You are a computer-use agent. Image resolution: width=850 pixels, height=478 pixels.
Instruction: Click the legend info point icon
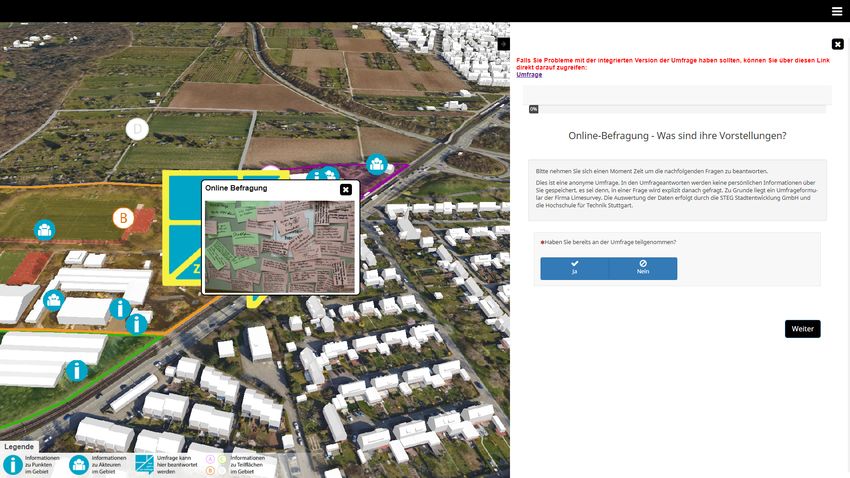pos(12,465)
